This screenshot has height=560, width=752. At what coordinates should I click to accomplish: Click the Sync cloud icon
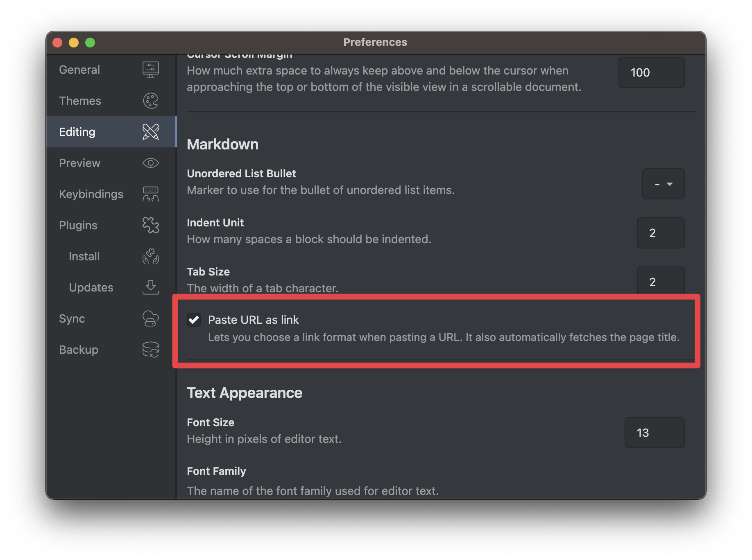click(x=150, y=318)
